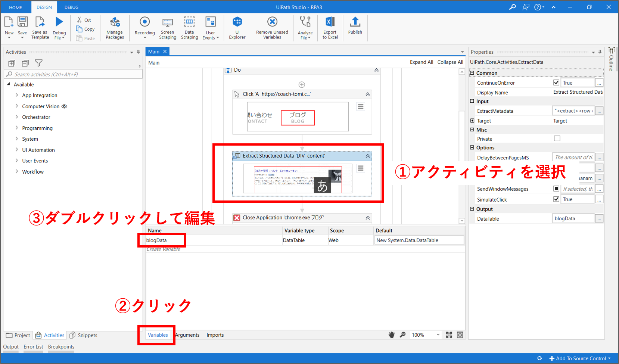
Task: Open the zoom percentage dropdown
Action: [438, 335]
